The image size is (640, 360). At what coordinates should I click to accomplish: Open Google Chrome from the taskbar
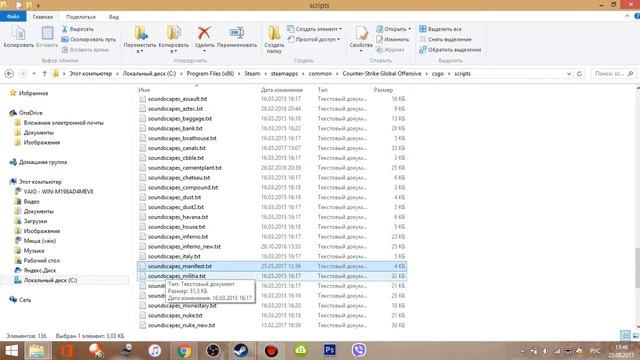point(184,351)
